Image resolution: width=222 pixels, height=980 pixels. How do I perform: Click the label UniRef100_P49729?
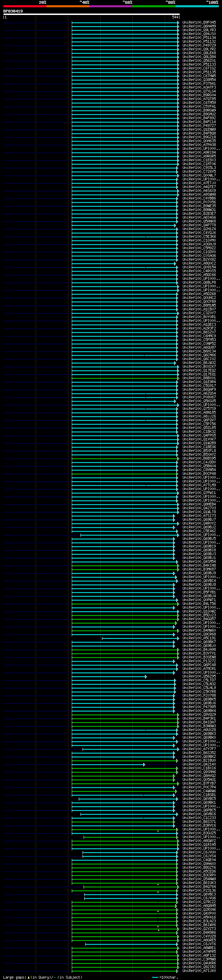pyautogui.click(x=199, y=45)
